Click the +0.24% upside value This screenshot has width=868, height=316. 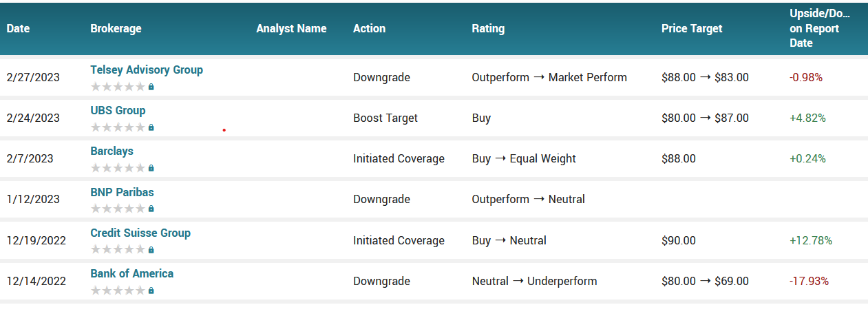point(807,158)
